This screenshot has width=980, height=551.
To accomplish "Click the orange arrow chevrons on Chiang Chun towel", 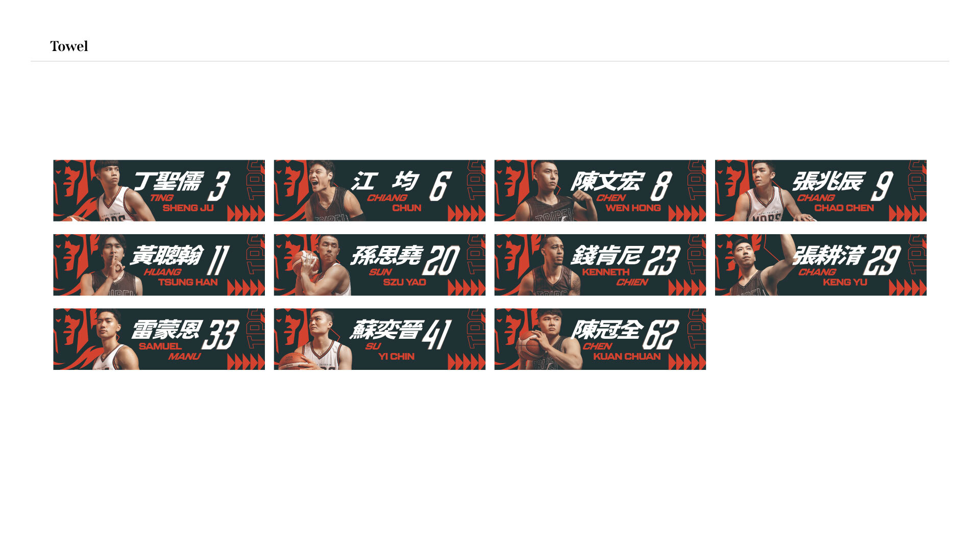I will [467, 213].
